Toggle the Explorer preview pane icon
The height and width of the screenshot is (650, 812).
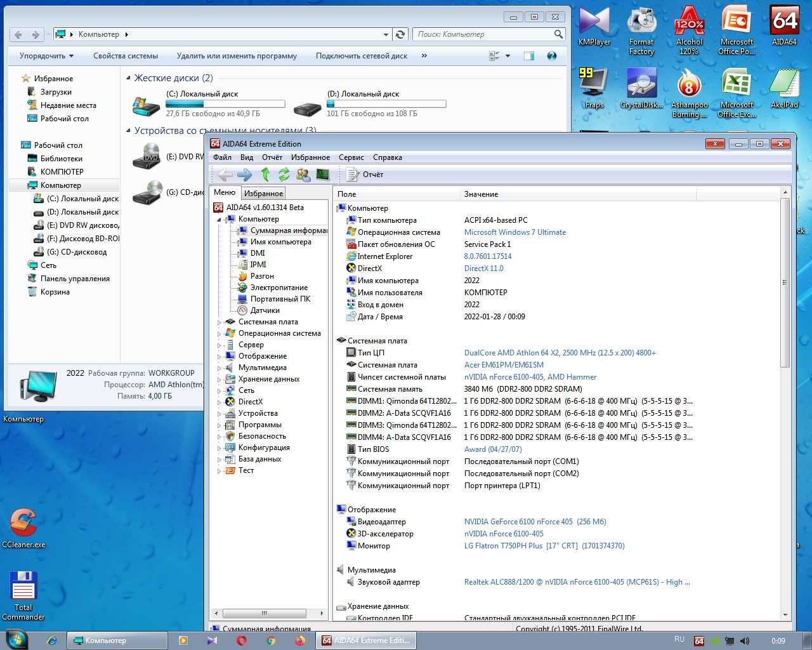click(x=529, y=56)
